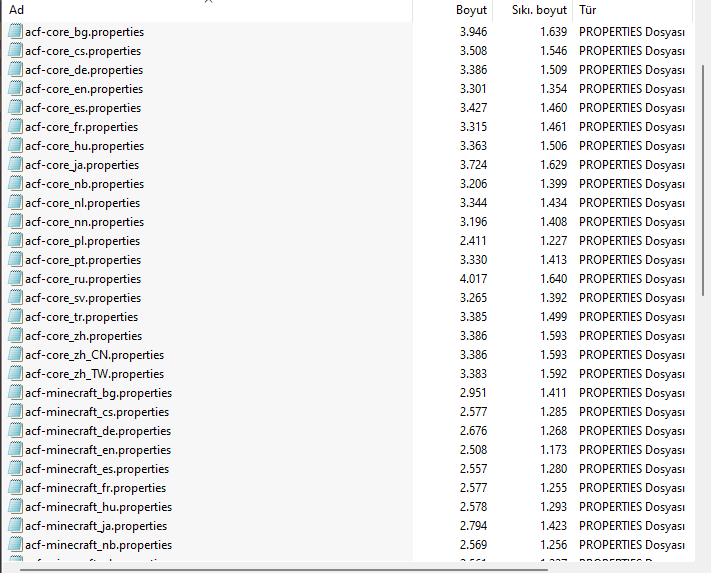
Task: Select the file name acf-core_cs.properties
Action: [83, 51]
